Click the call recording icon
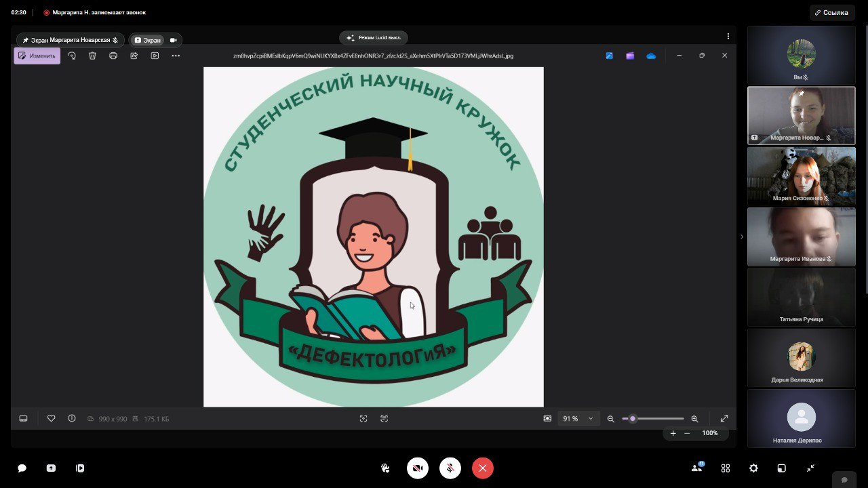The width and height of the screenshot is (868, 488). (80, 468)
